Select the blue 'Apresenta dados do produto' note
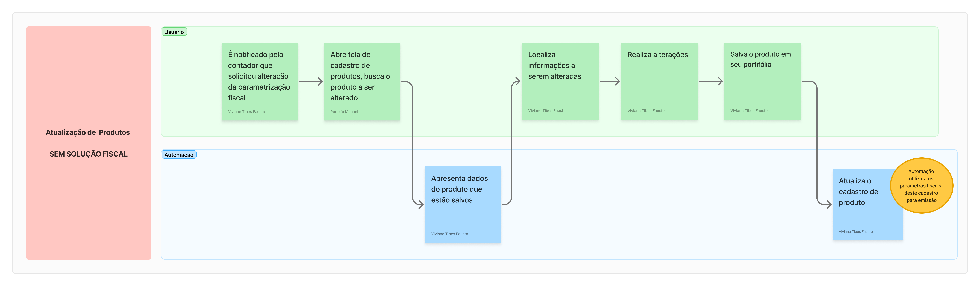The height and width of the screenshot is (286, 980). [x=463, y=204]
